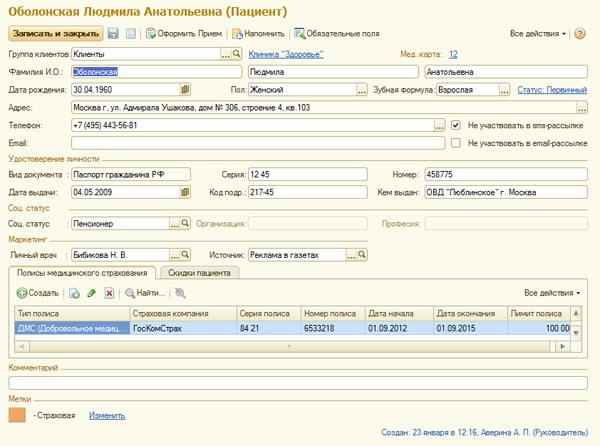Click Код подр. field 217-45

click(x=308, y=192)
